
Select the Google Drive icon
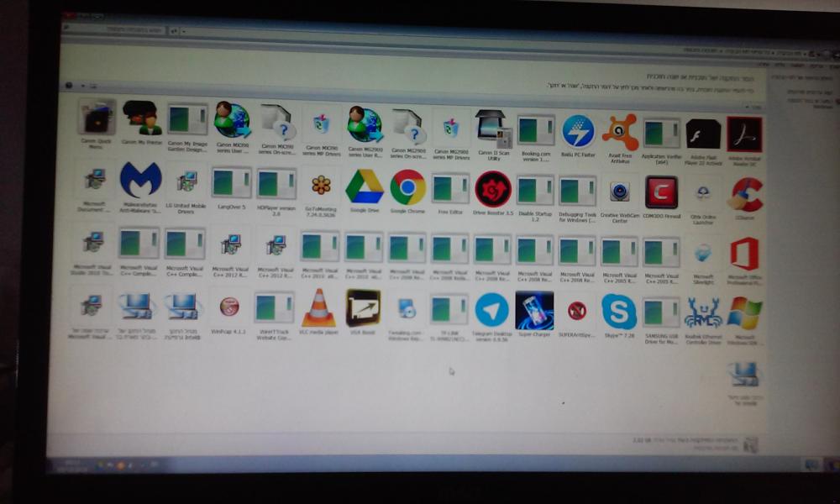(x=365, y=186)
